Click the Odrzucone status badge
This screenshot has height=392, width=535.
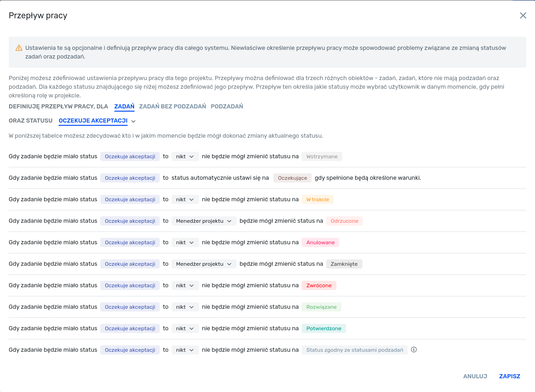[x=344, y=221]
